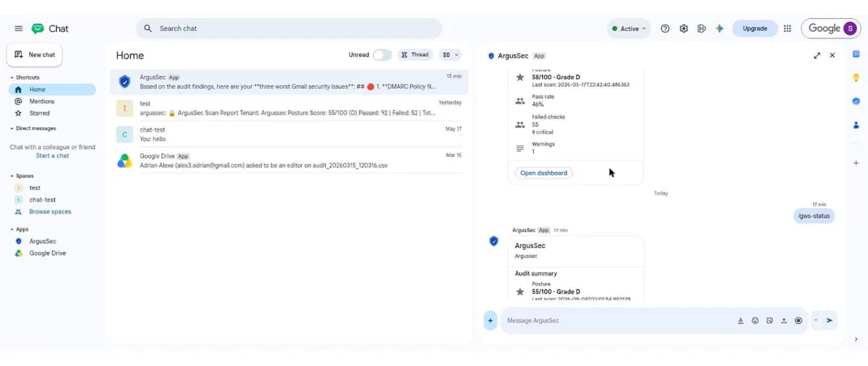
Task: Toggle the Unread filter switch
Action: pyautogui.click(x=382, y=55)
